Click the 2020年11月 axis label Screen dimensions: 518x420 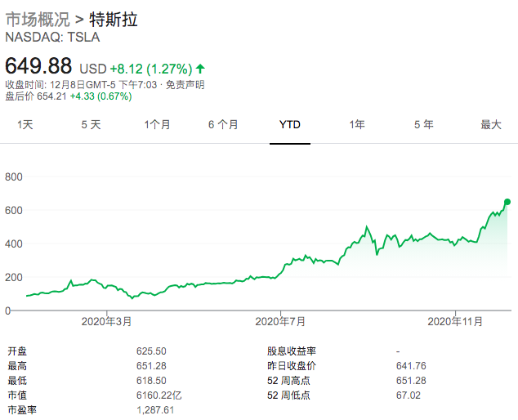(455, 321)
